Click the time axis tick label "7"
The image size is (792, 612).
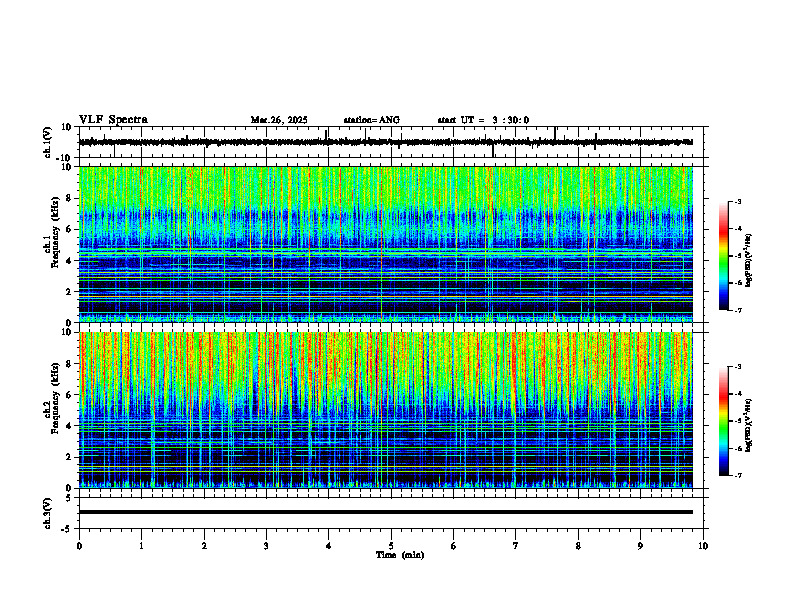click(x=516, y=546)
